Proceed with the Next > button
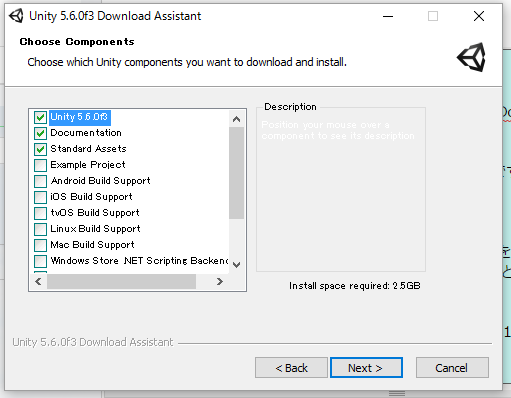The height and width of the screenshot is (398, 511). 366,368
